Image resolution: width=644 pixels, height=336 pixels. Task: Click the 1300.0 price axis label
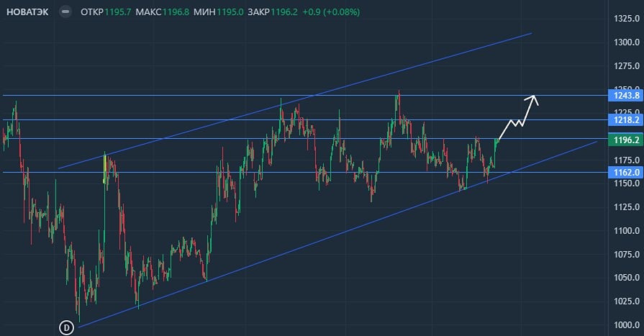(x=626, y=42)
